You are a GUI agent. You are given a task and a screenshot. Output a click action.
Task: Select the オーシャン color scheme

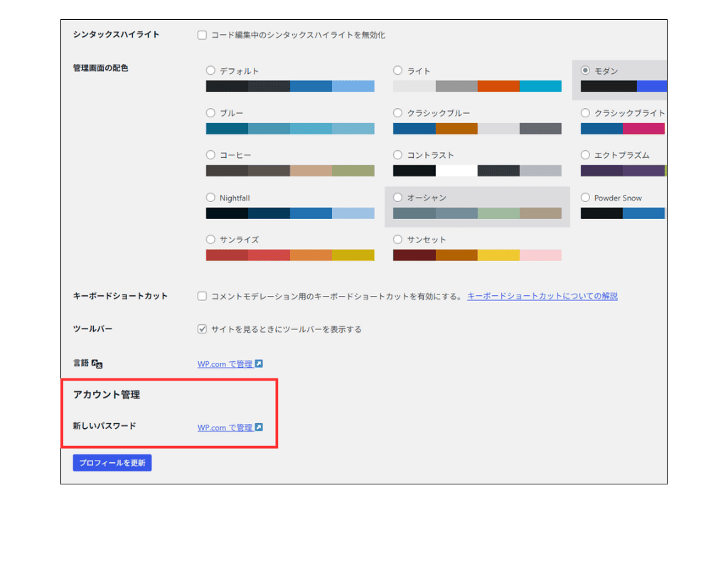(397, 197)
